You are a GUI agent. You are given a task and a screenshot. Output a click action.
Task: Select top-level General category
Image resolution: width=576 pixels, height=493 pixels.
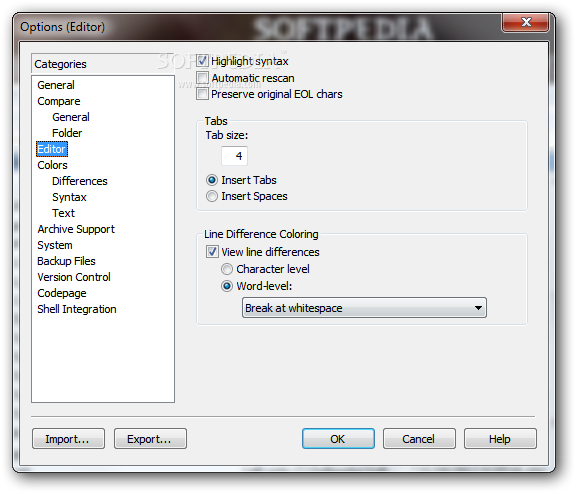[56, 85]
